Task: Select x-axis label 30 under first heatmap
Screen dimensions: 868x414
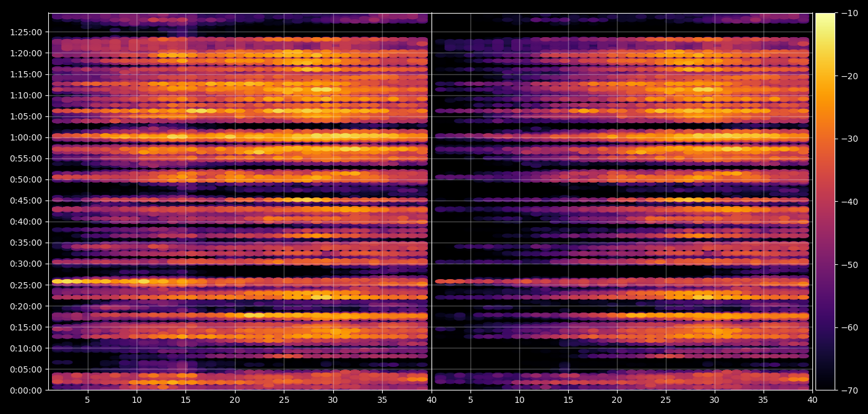Action: [333, 400]
